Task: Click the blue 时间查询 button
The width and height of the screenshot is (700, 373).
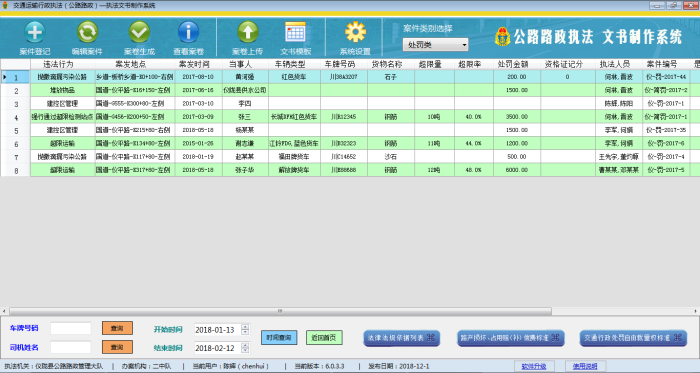Action: coord(279,338)
